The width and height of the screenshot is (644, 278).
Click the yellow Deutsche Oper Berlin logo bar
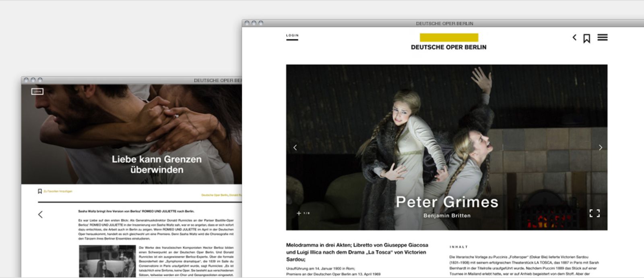point(448,37)
